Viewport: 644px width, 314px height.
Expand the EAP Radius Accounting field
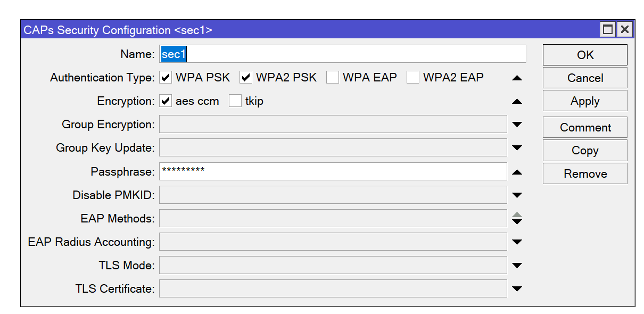[x=517, y=242]
